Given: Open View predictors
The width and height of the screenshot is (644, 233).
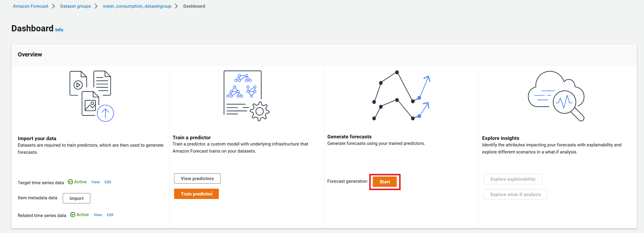Looking at the screenshot, I should coord(197,179).
